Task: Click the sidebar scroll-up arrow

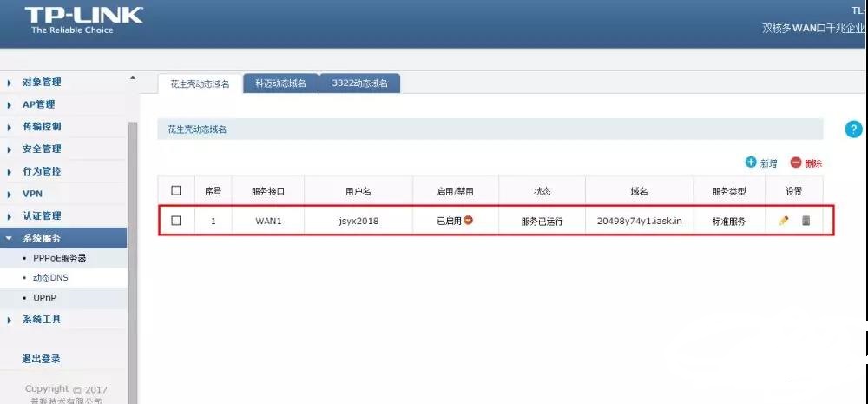Action: click(132, 79)
